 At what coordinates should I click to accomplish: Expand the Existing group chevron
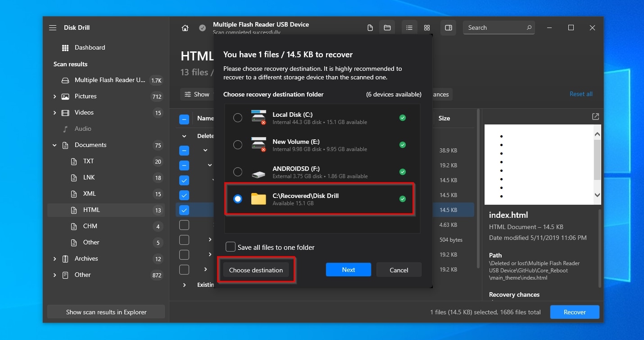click(184, 285)
